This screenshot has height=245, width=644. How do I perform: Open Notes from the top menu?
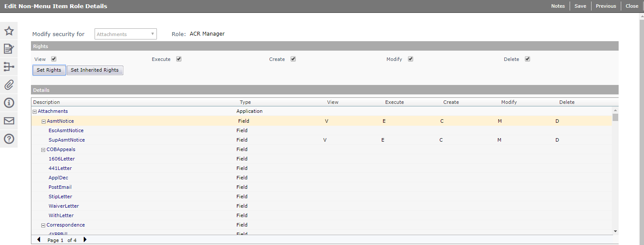click(558, 6)
